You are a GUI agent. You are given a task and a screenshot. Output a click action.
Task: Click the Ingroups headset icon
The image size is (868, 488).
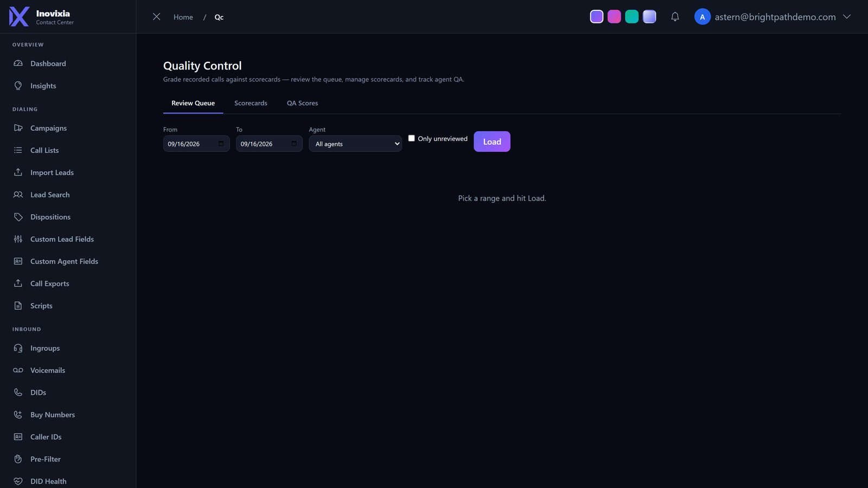(x=18, y=348)
